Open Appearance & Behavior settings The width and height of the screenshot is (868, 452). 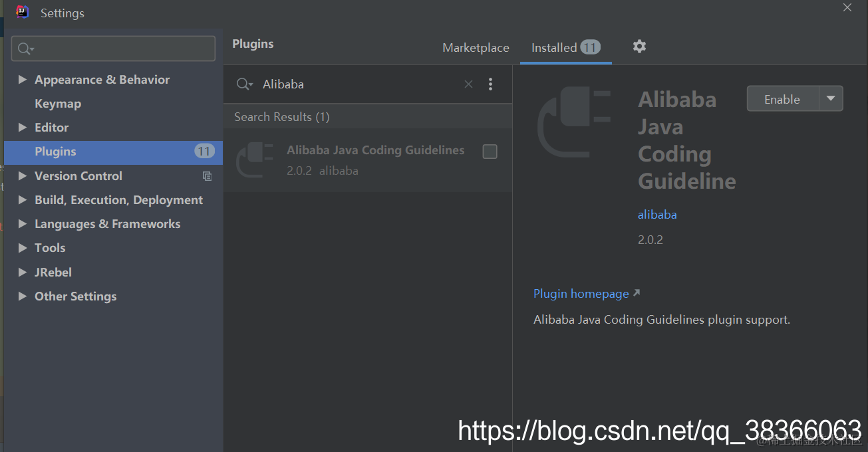(x=102, y=80)
